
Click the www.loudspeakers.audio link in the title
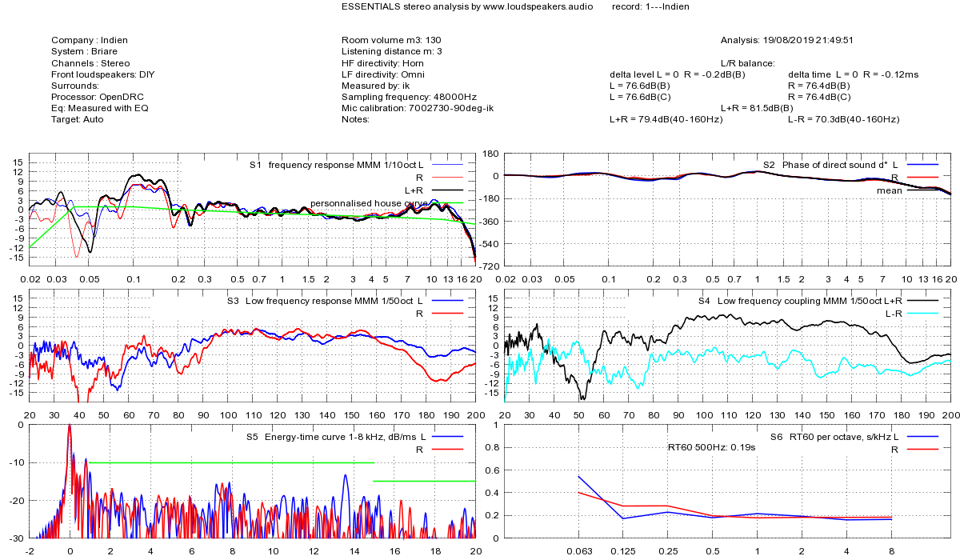pyautogui.click(x=531, y=6)
